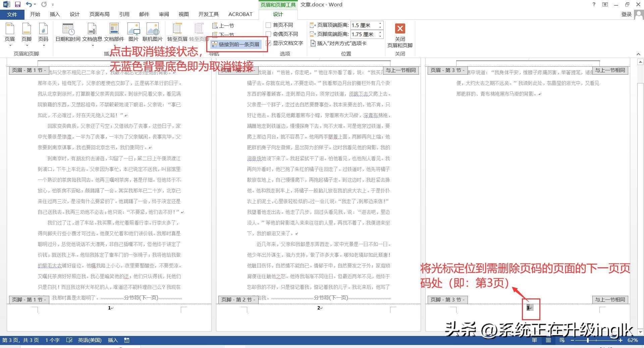644x348 pixels.
Task: Switch to Print Layout view
Action: (548, 340)
